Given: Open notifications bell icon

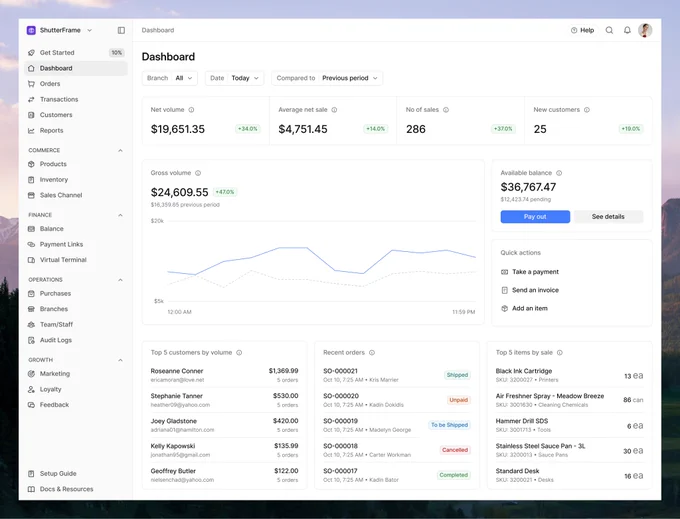Looking at the screenshot, I should coord(627,30).
